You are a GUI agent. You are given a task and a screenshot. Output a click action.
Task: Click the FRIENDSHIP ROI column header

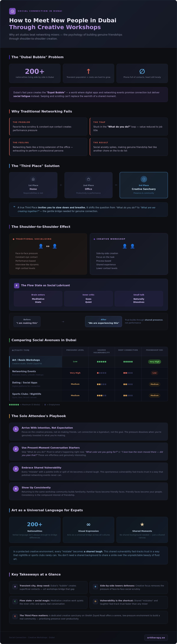[x=155, y=350]
